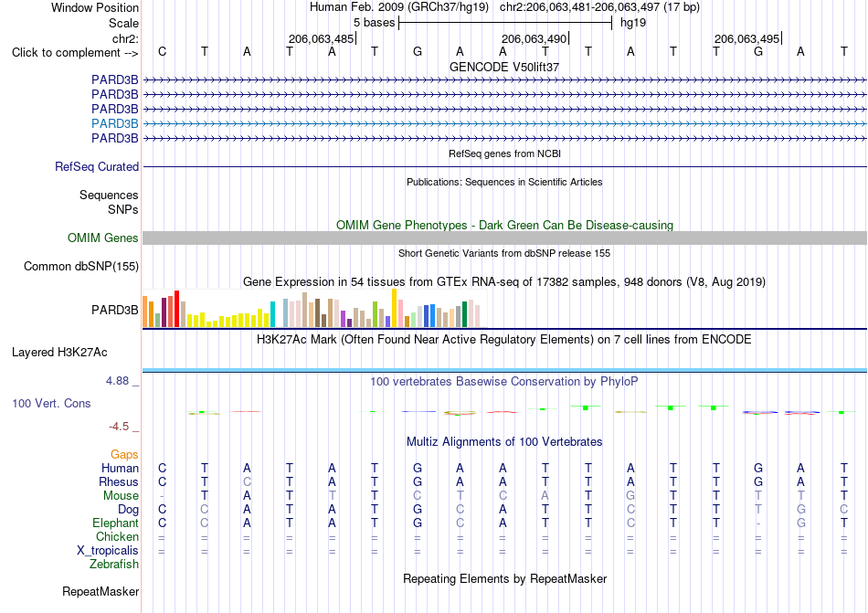Click the G base in the Mouse row

tap(630, 496)
